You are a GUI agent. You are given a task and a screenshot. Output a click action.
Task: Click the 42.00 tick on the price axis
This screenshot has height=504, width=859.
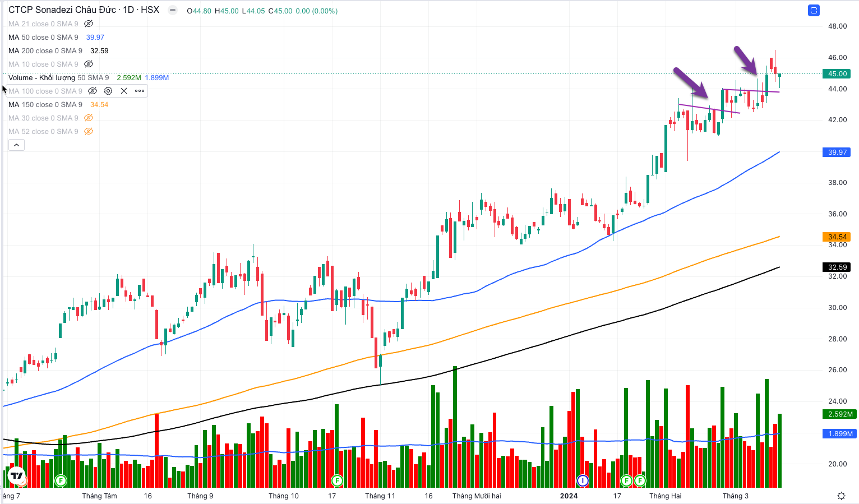tap(837, 119)
